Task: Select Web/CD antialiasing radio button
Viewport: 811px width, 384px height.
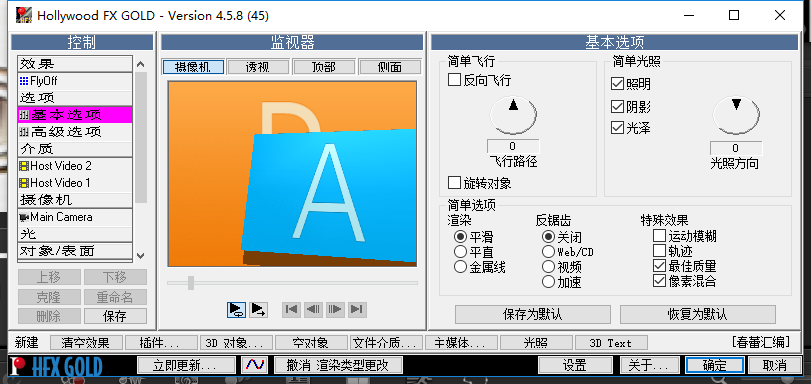Action: pos(548,252)
